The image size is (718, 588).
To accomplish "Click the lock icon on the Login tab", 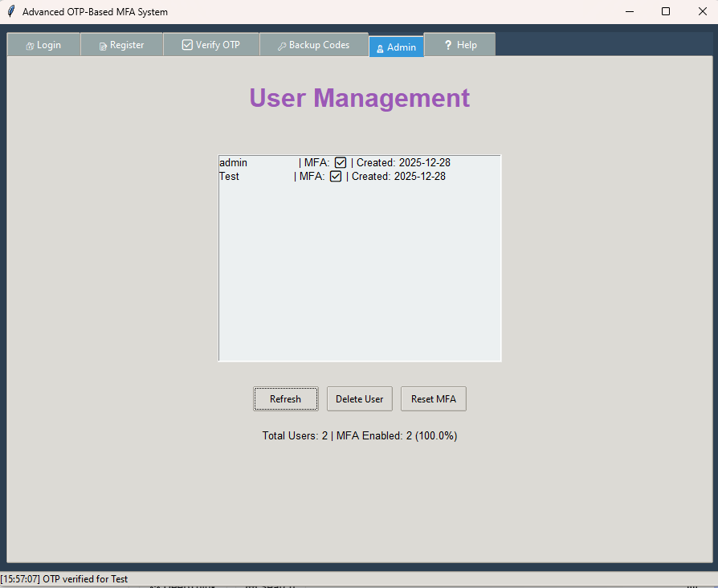I will pyautogui.click(x=30, y=46).
